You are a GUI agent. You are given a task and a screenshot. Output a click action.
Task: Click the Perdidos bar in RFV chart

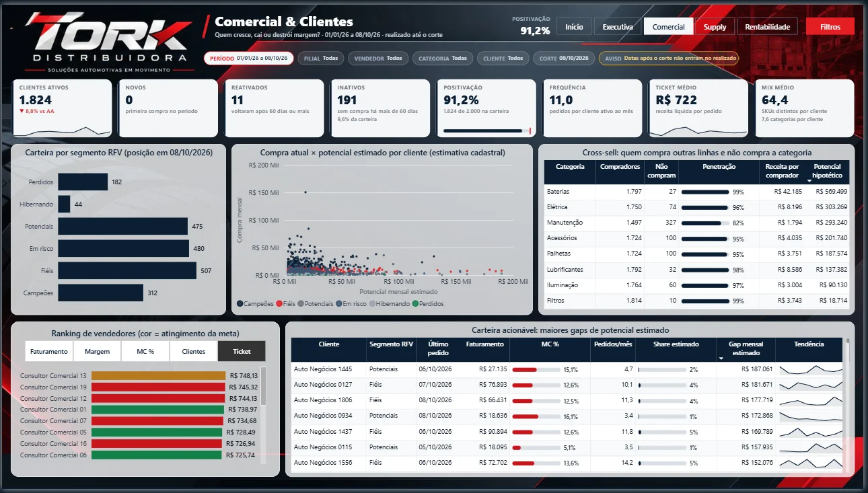pyautogui.click(x=83, y=182)
